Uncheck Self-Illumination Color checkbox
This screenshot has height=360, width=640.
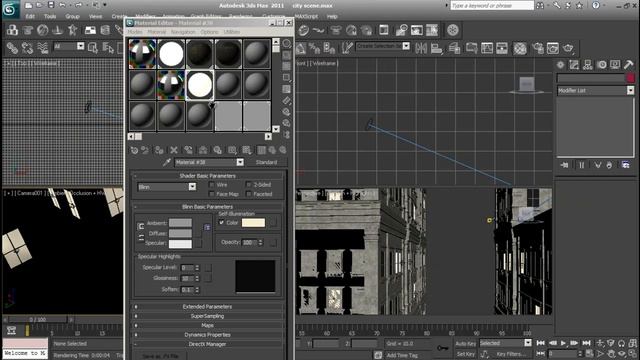221,223
